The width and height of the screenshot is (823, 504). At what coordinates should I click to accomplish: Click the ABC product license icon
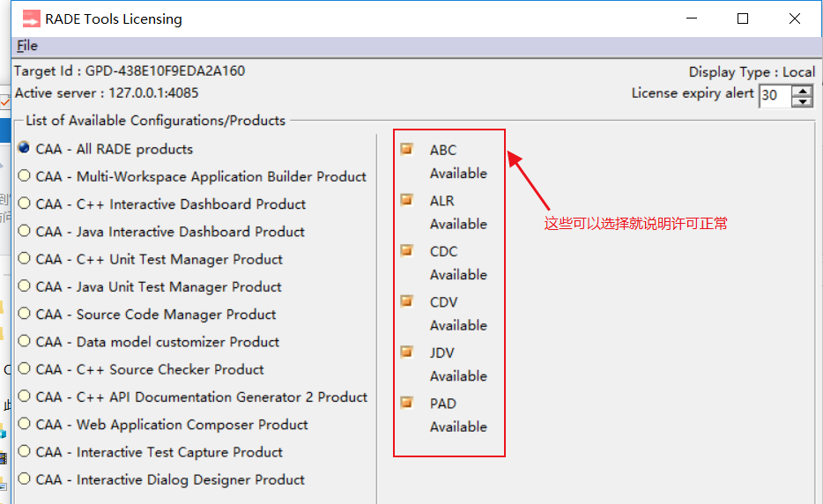(x=406, y=149)
